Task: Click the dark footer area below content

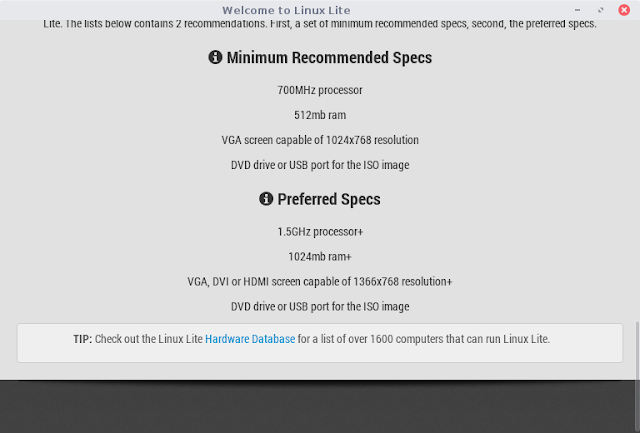Action: (318, 406)
